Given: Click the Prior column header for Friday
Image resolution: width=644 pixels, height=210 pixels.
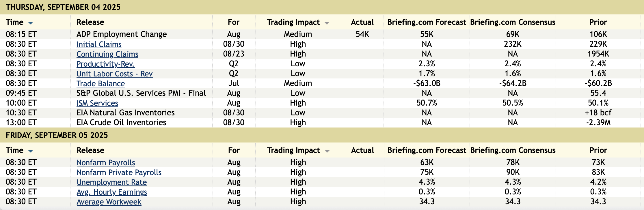Looking at the screenshot, I should click(598, 150).
